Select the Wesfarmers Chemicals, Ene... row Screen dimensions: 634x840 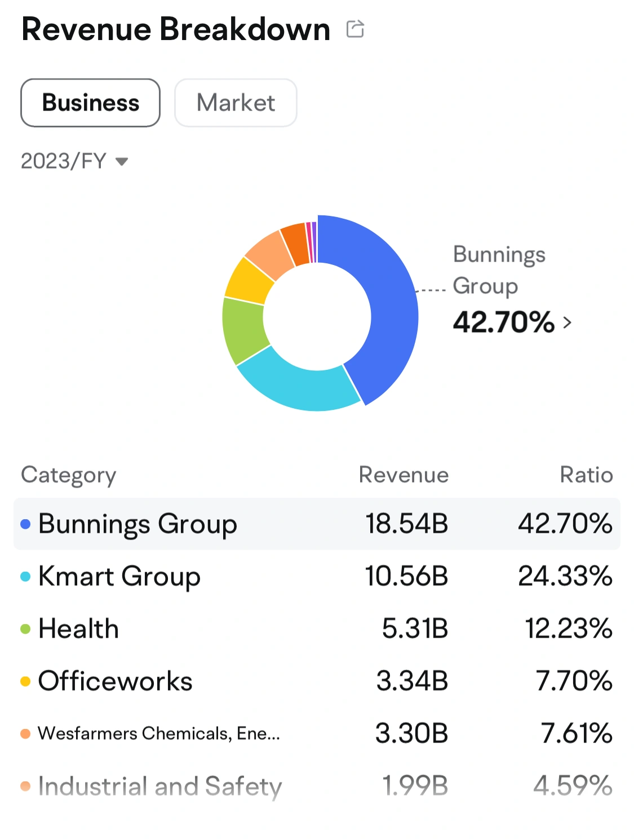click(x=317, y=733)
